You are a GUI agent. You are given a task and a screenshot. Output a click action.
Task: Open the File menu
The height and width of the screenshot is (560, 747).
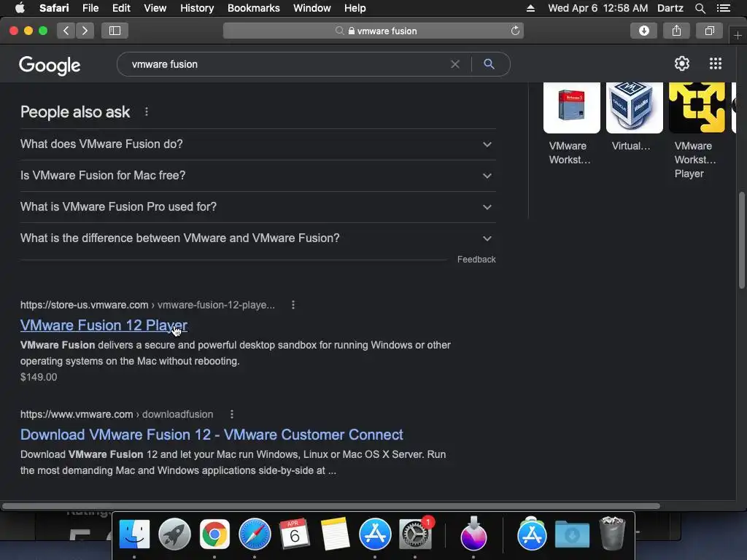(90, 8)
